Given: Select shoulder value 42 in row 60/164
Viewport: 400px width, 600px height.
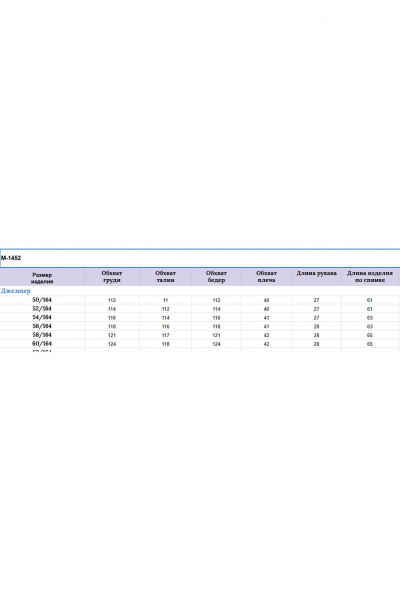Looking at the screenshot, I should click(266, 344).
